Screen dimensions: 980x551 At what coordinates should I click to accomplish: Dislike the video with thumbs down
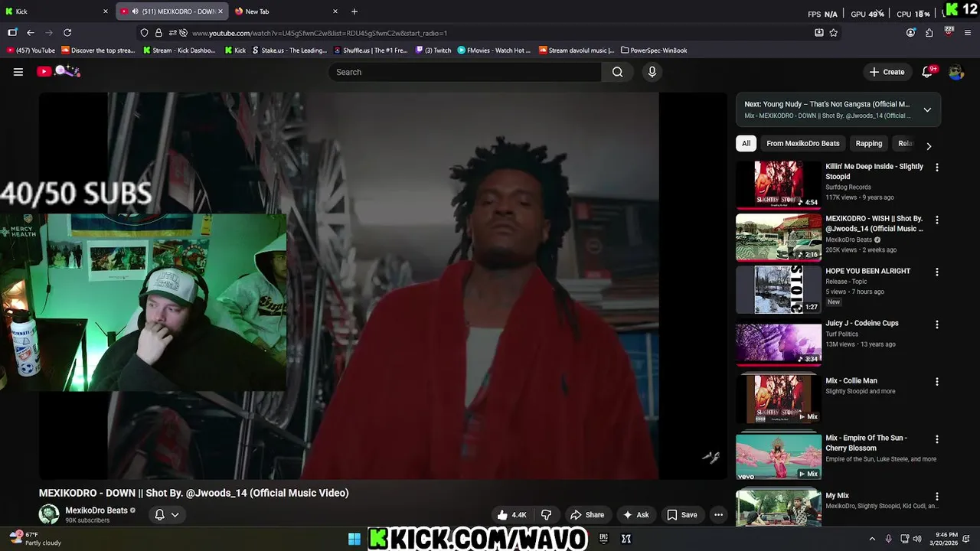pyautogui.click(x=547, y=515)
